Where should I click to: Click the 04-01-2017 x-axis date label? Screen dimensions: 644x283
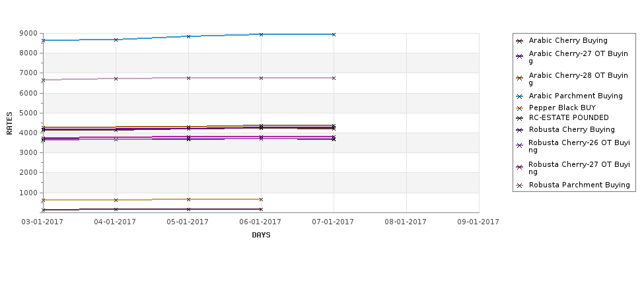pyautogui.click(x=115, y=222)
